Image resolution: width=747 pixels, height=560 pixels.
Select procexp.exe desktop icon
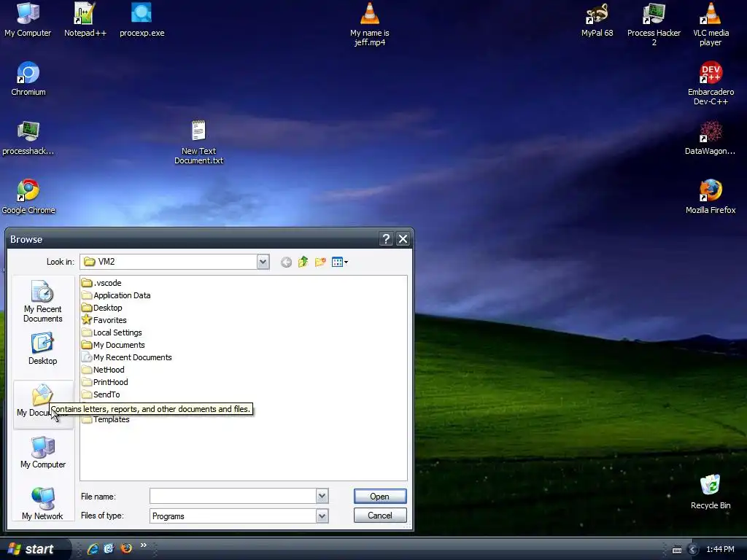click(x=142, y=20)
